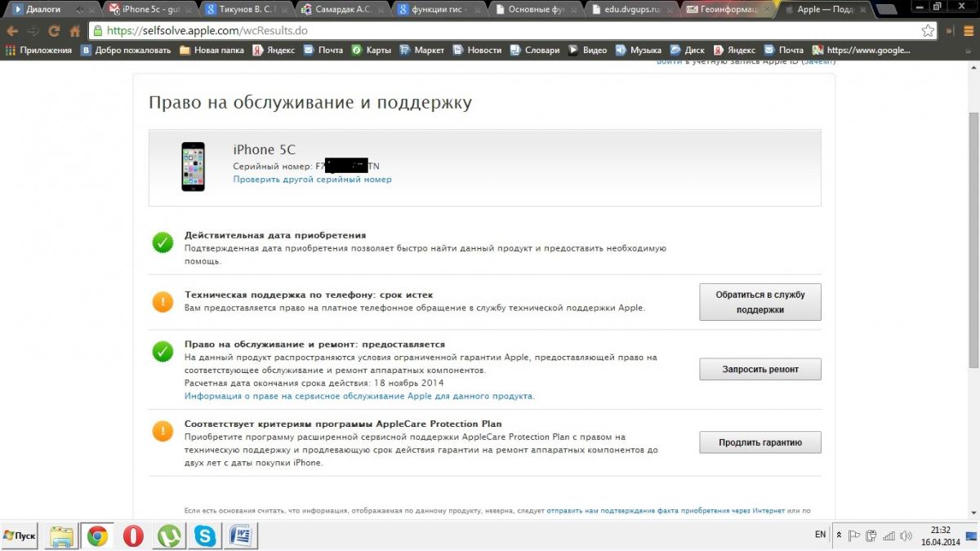Bookmark this page with the star icon

tap(928, 31)
